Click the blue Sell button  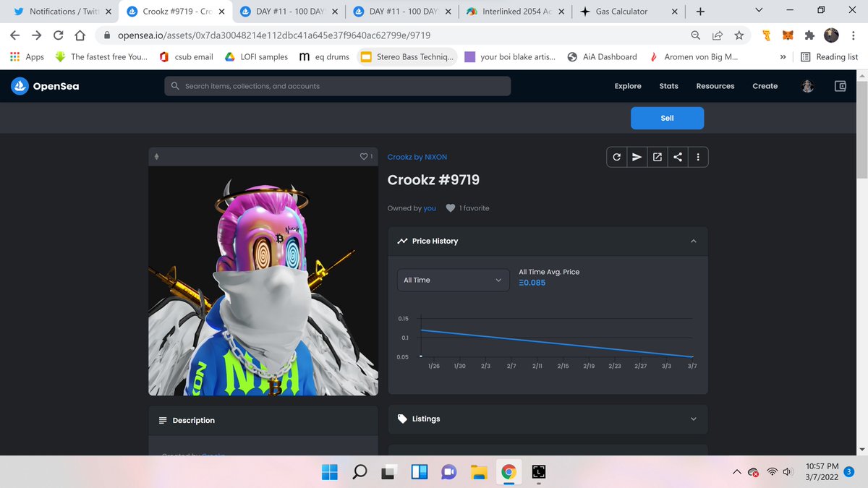(x=667, y=118)
